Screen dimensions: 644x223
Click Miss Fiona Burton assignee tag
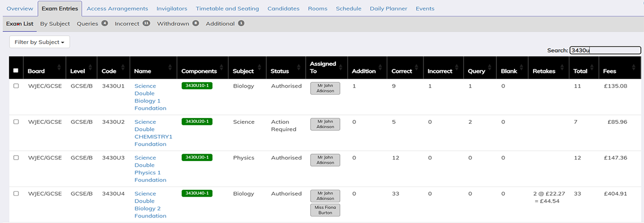click(x=325, y=210)
